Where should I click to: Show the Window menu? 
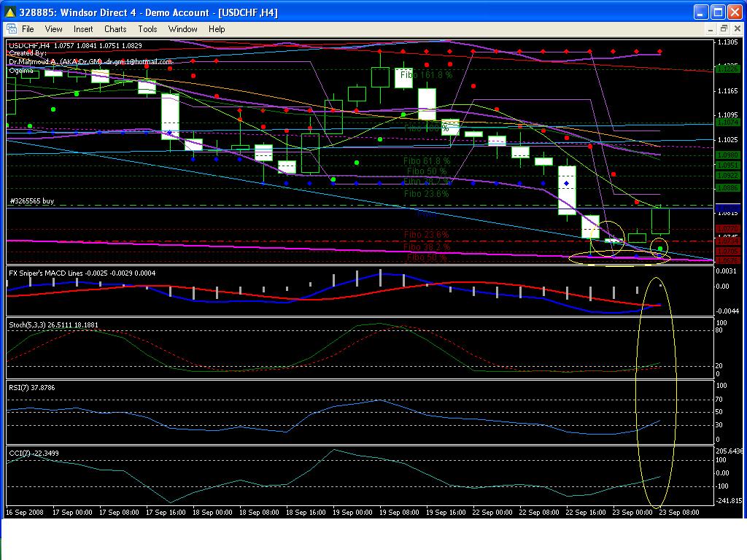pos(183,29)
